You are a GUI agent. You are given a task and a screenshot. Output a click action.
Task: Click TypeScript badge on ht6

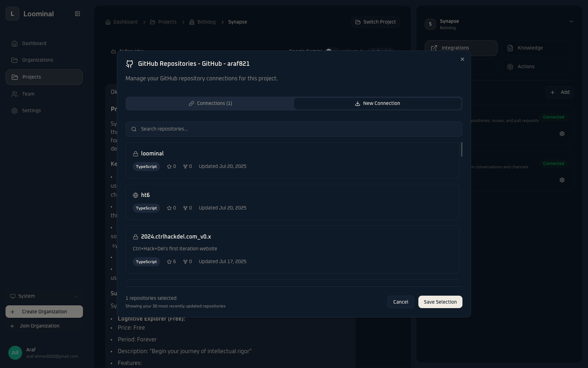click(146, 208)
